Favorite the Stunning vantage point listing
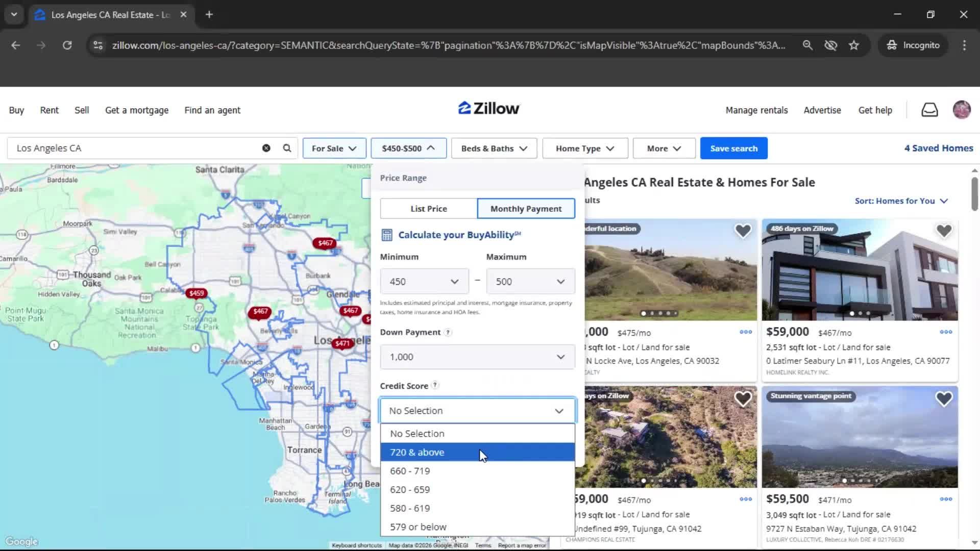Image resolution: width=980 pixels, height=551 pixels. [944, 398]
